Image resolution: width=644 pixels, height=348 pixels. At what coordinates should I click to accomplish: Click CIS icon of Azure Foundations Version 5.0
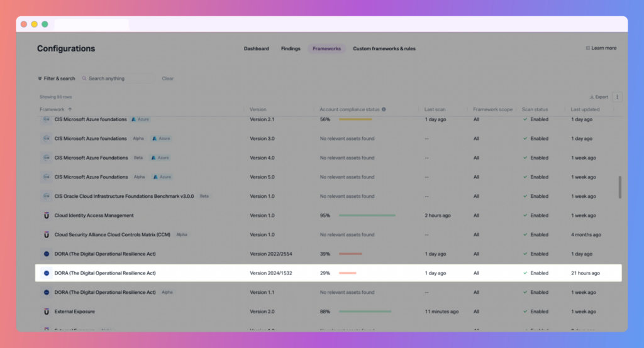47,177
